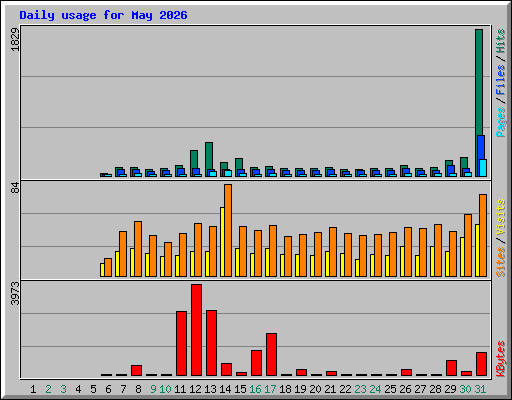The image size is (512, 400).
Task: Click green day label 16 on the x-axis
Action: click(x=255, y=389)
